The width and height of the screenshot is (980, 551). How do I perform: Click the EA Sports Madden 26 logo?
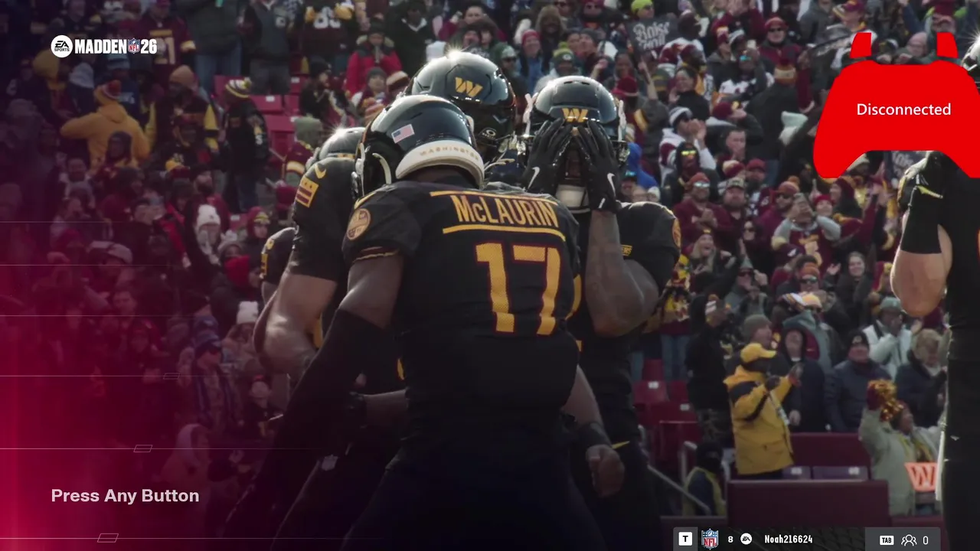pos(104,46)
